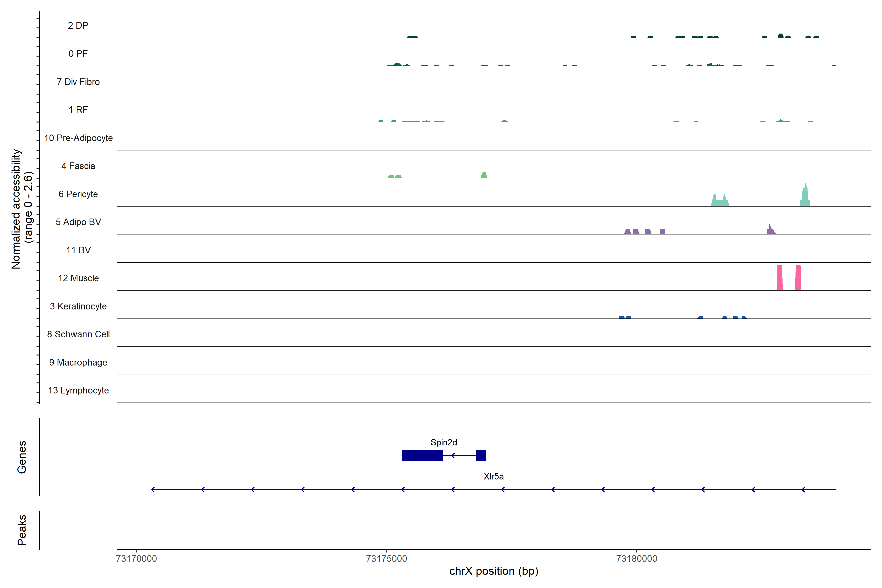
Task: Click the 2 DP track label
Action: 78,25
